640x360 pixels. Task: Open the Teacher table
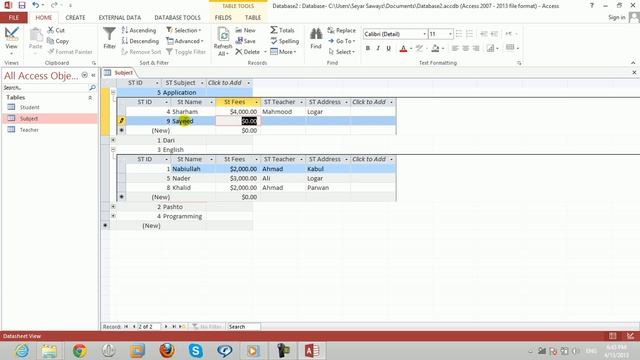(x=29, y=130)
